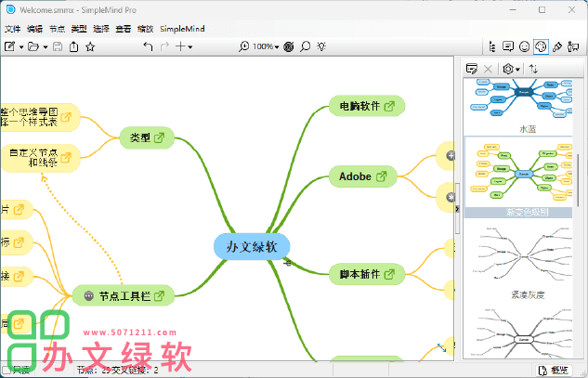Click the plus add node icon
Viewport: 588px width, 378px height.
coord(180,46)
